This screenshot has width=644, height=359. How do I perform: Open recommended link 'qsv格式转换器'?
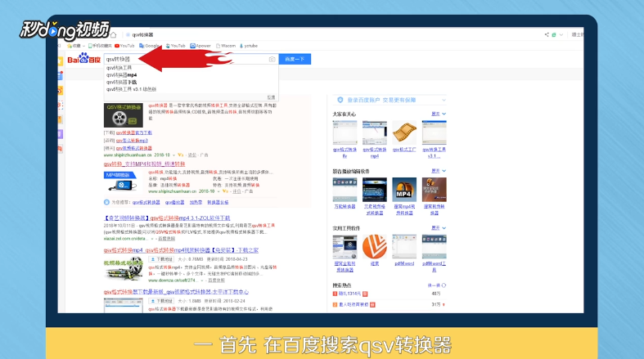146,202
